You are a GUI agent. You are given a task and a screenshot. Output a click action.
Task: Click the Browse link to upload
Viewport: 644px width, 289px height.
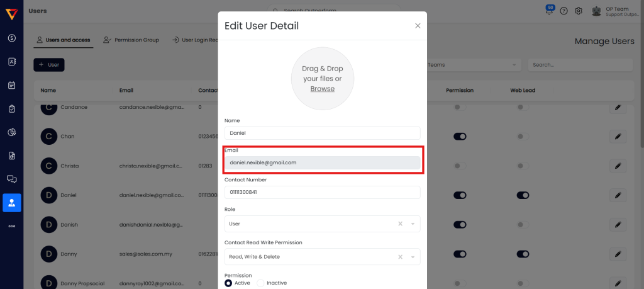point(322,89)
